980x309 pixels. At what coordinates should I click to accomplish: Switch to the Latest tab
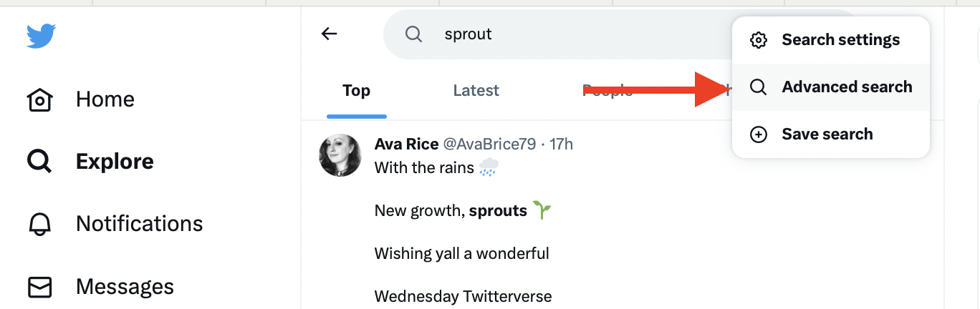pyautogui.click(x=476, y=91)
